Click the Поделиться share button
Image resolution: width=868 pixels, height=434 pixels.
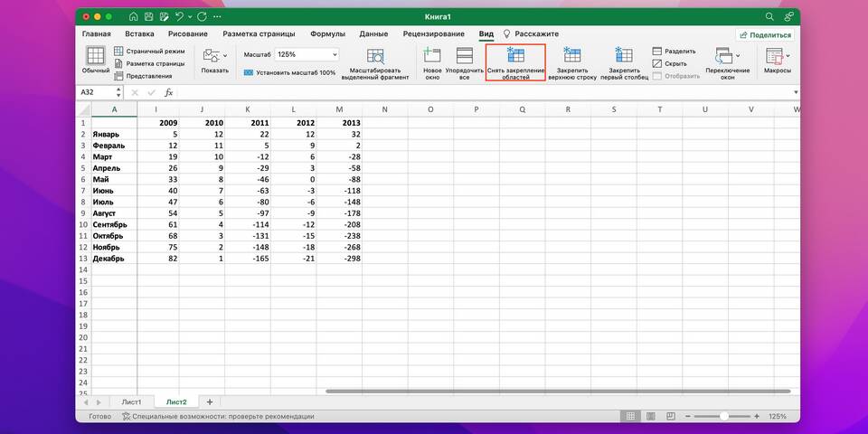click(764, 34)
